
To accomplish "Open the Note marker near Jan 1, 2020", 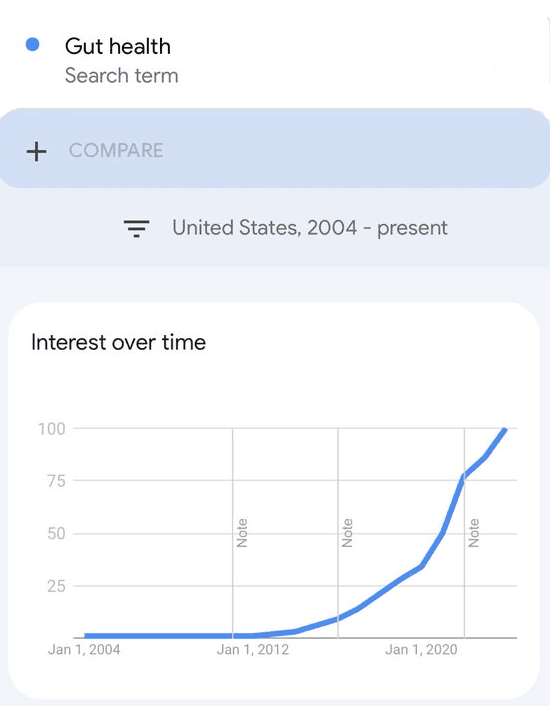I will tap(473, 533).
